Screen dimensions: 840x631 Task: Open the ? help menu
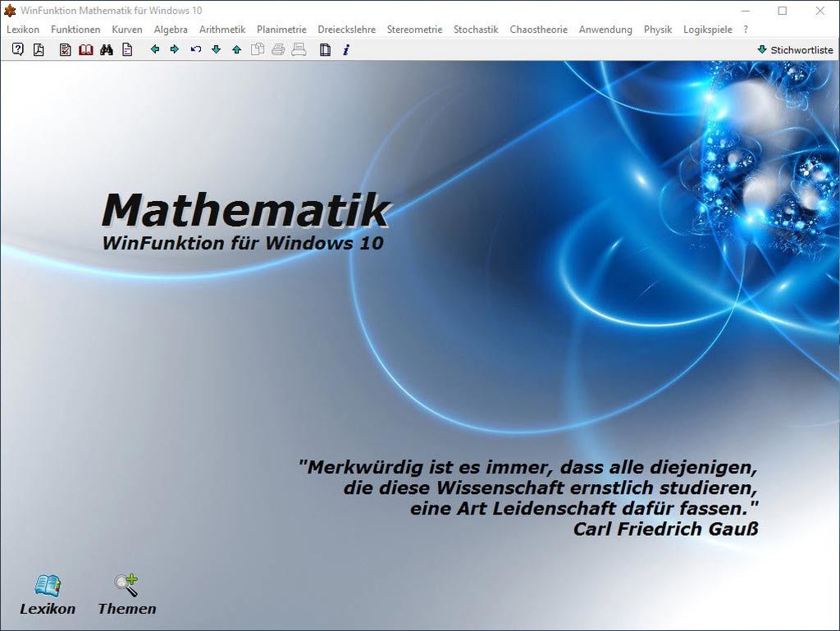pos(746,30)
